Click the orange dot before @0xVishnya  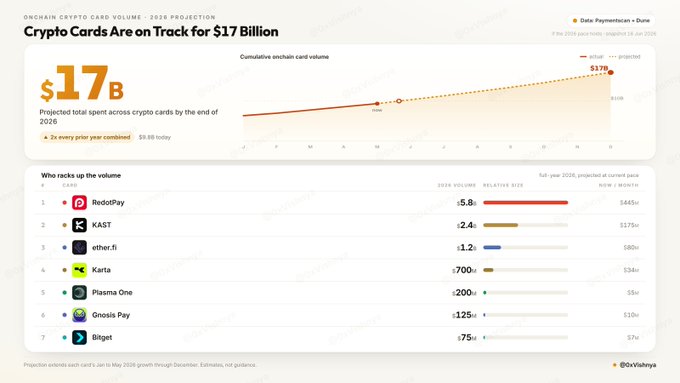point(615,365)
